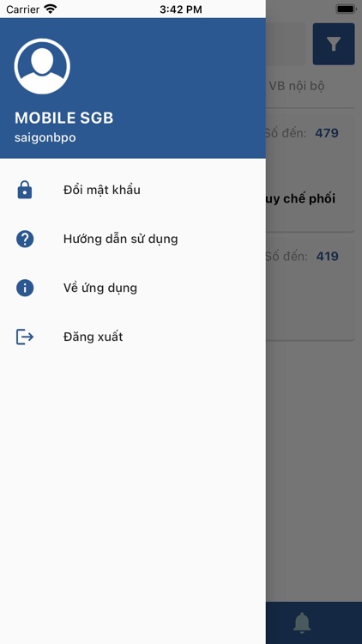Click the MOBILE SGB account name
This screenshot has width=362, height=644.
(64, 118)
